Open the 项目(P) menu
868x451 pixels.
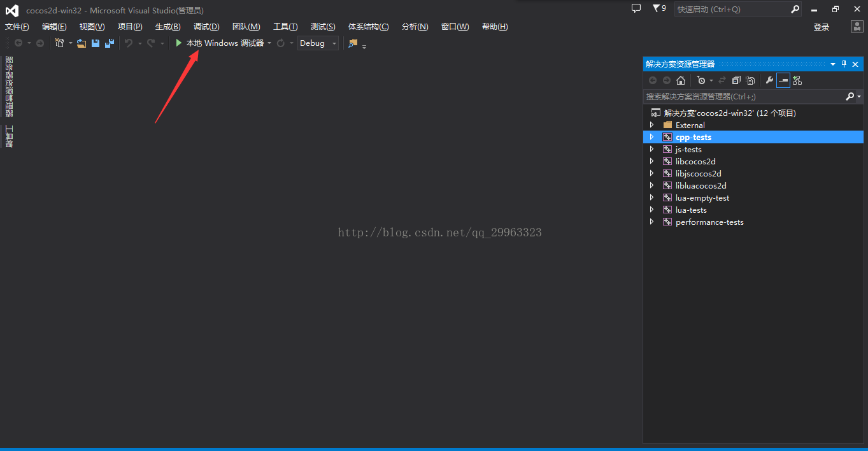coord(130,27)
